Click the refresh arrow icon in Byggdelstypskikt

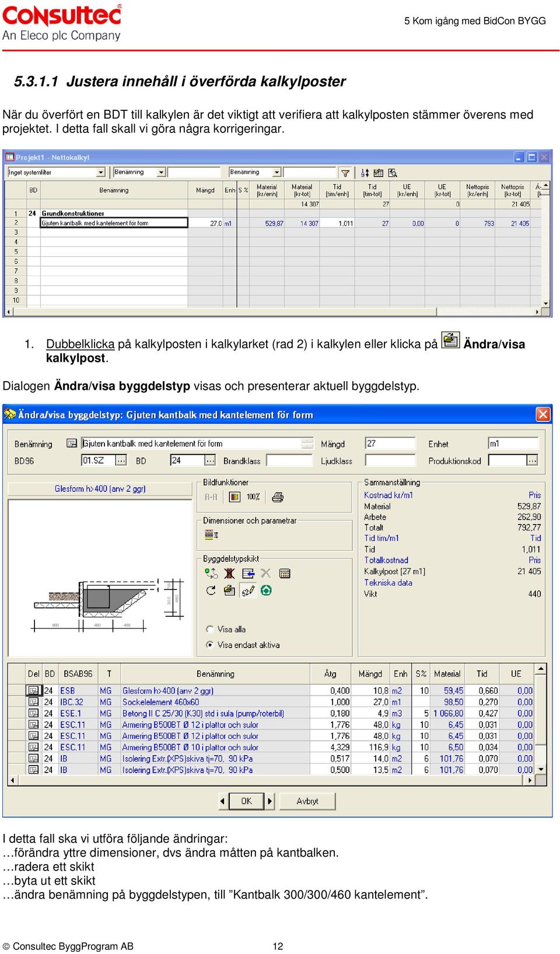tap(211, 590)
